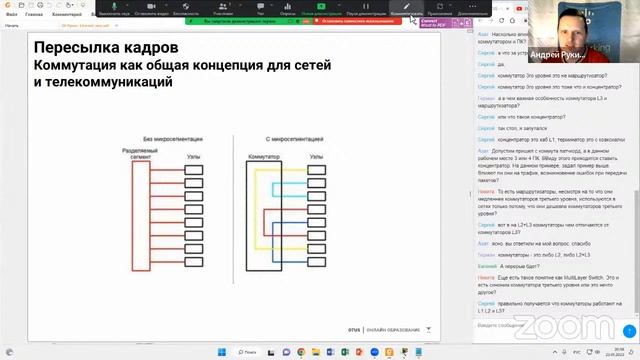The image size is (640, 360).
Task: Click the 'Без микросегментации' diagram heading
Action: [173, 139]
